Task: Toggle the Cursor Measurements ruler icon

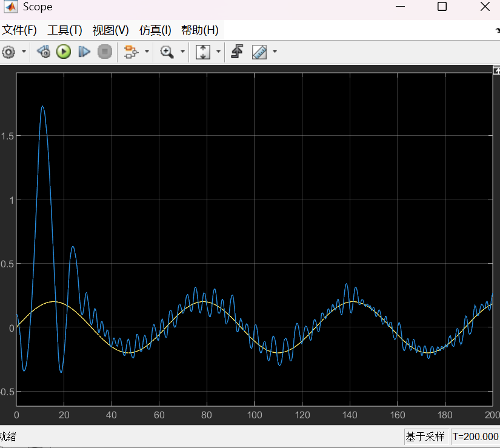Action: [x=259, y=52]
